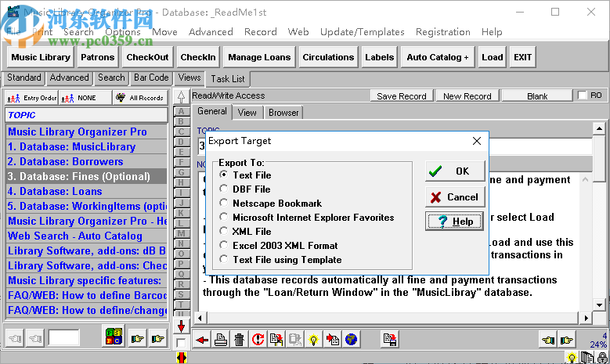Click the red-yellow splitter arrows icon
The width and height of the screenshot is (610, 364).
[182, 358]
